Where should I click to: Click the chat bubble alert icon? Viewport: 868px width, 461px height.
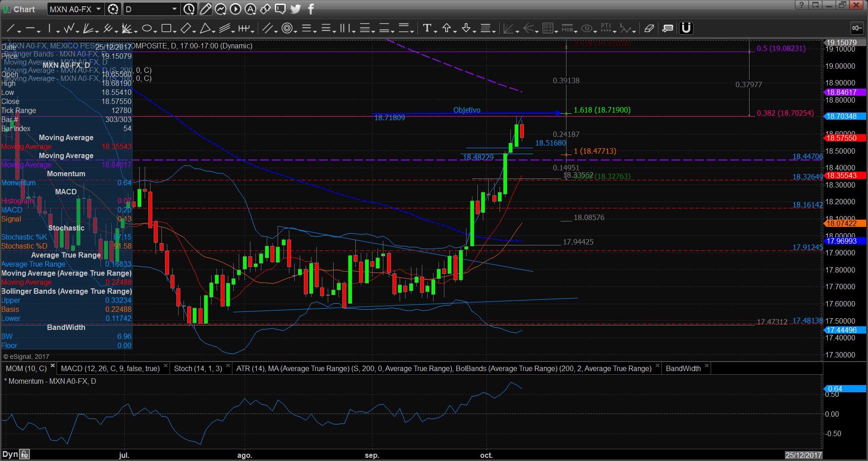(280, 9)
